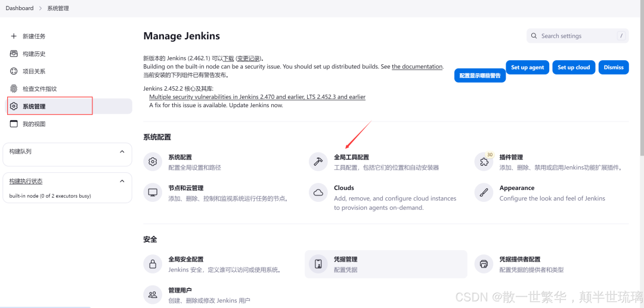Collapse the 构建队列 panel chevron
The width and height of the screenshot is (644, 308).
(x=122, y=151)
